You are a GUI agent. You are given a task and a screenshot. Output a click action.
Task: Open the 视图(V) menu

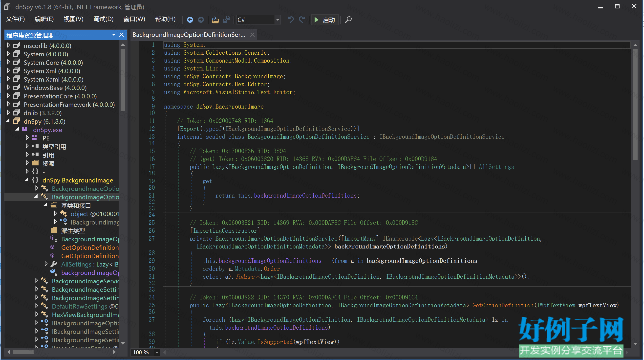click(73, 19)
